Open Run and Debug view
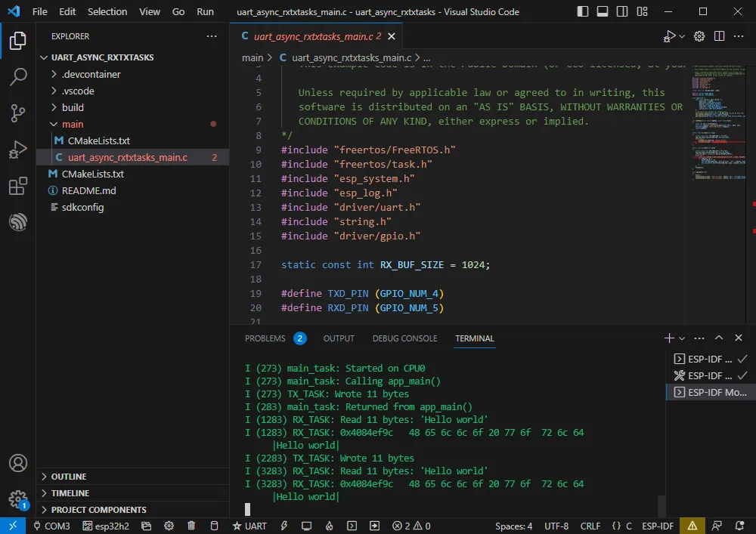The image size is (756, 534). click(x=18, y=150)
